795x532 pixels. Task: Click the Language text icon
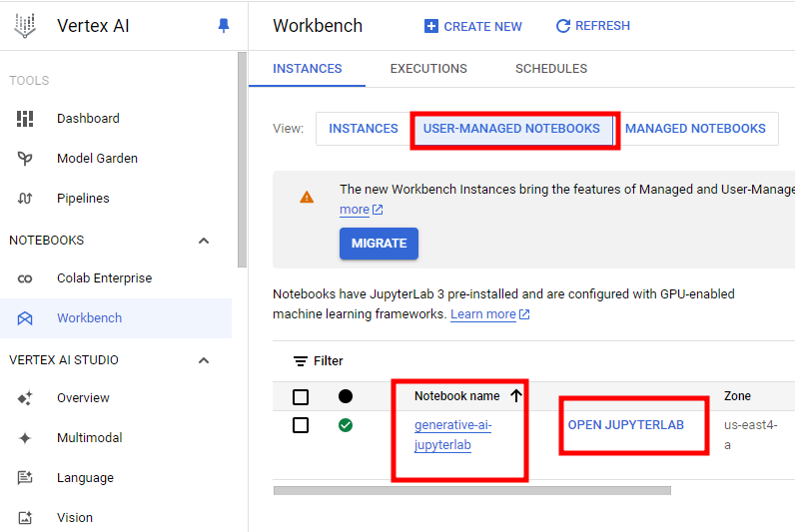[x=25, y=478]
